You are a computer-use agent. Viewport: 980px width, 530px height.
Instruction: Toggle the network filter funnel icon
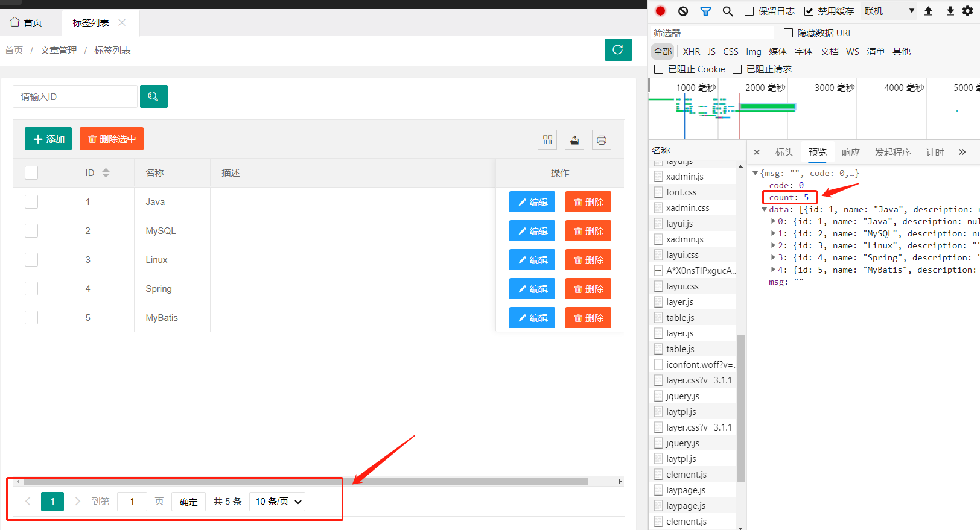coord(705,11)
